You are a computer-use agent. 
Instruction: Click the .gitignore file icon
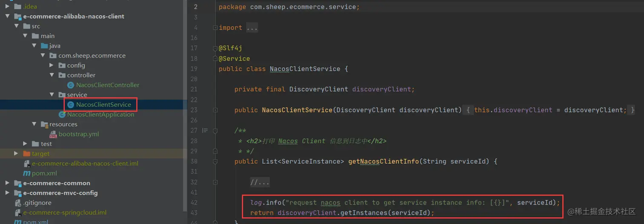pos(18,202)
